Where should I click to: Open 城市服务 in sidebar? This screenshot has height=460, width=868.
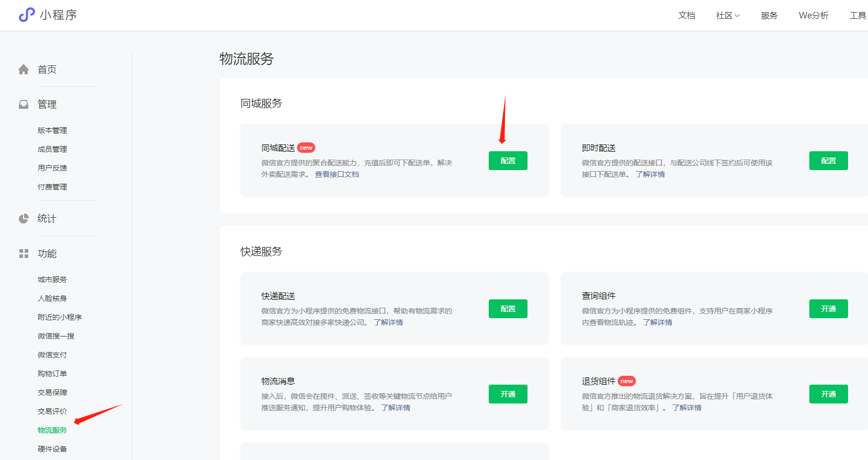pos(52,279)
